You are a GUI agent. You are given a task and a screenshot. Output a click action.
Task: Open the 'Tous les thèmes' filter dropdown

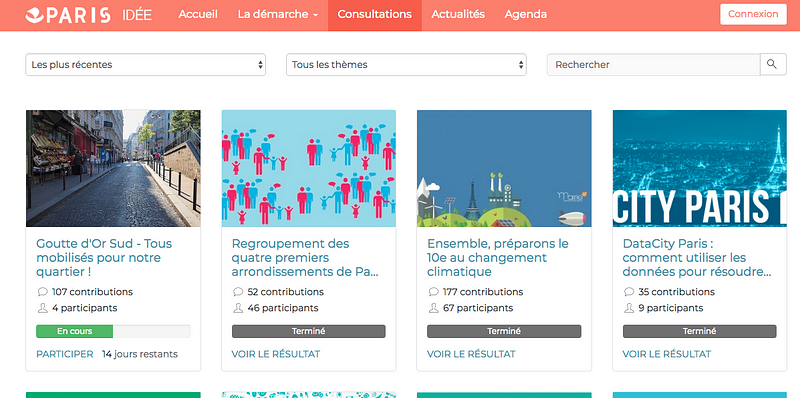click(406, 65)
